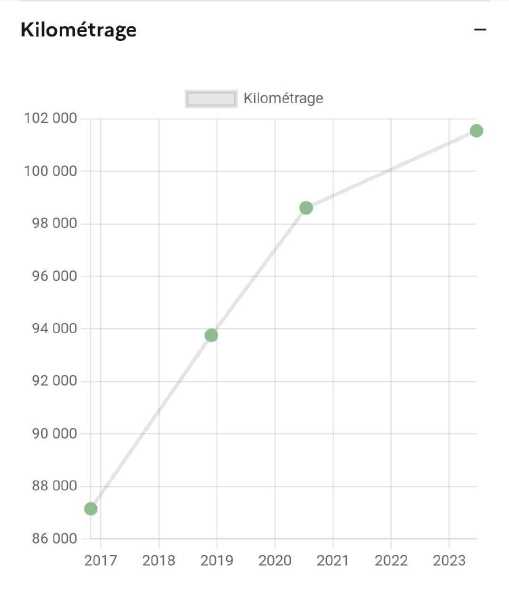The image size is (509, 600).
Task: Select the 2020 data point near 98 600
Action: (306, 208)
